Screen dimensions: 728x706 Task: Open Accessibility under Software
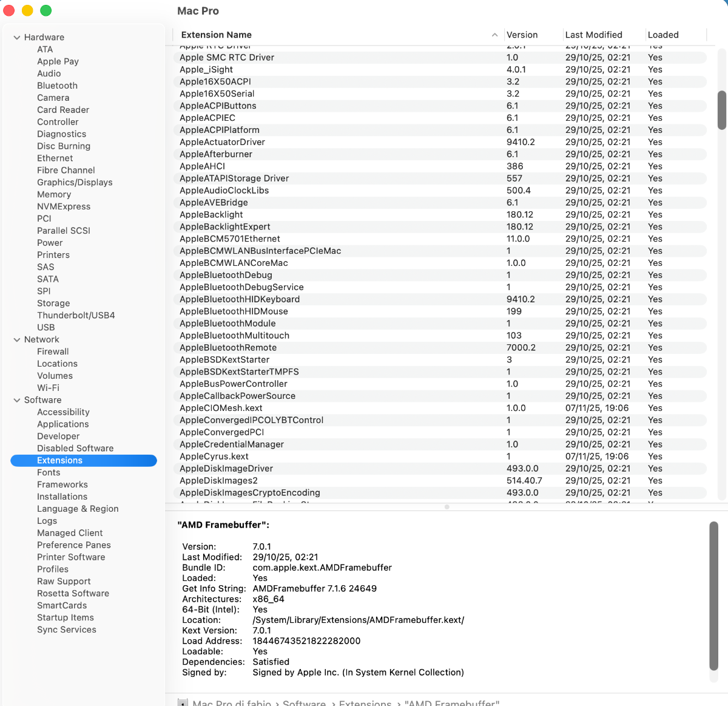point(63,412)
